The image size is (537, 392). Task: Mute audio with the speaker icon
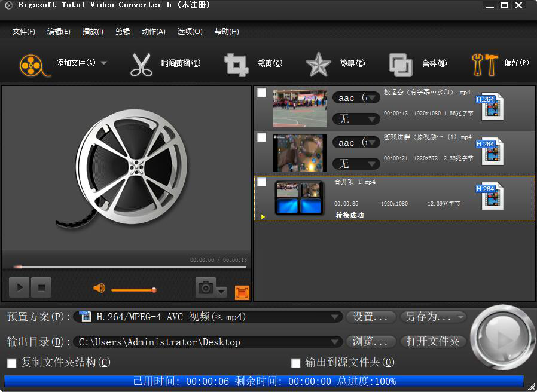point(99,289)
